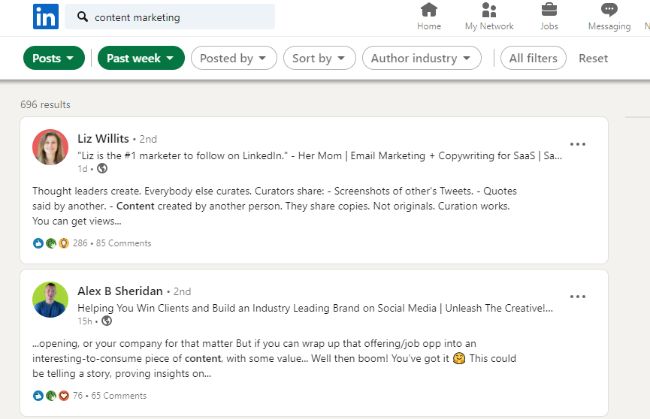Expand the Author industry filter
Viewport: 650px width, 419px height.
tap(422, 58)
